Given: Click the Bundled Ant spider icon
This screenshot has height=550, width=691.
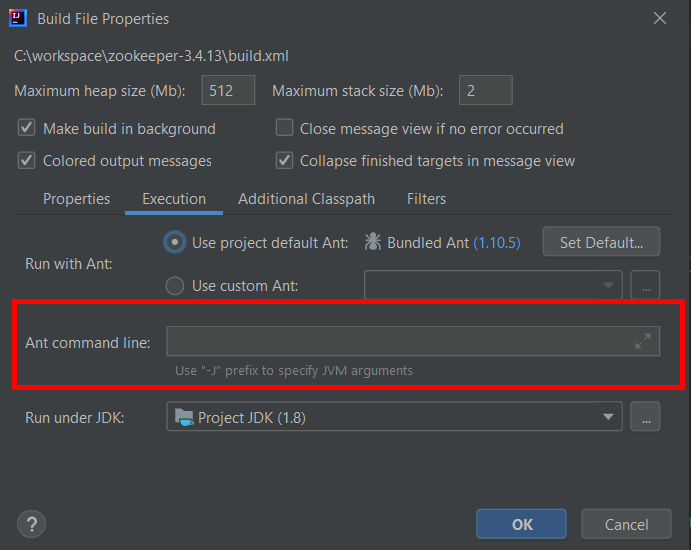Looking at the screenshot, I should tap(373, 242).
